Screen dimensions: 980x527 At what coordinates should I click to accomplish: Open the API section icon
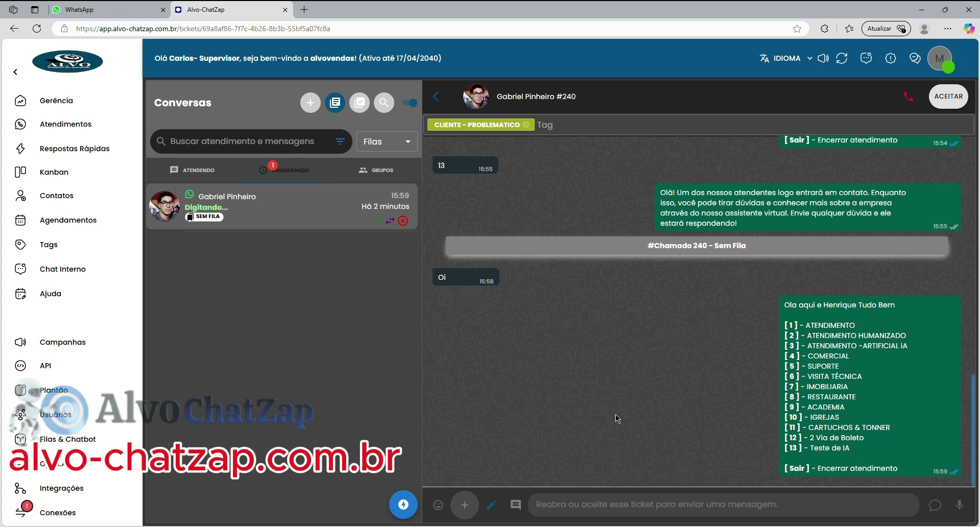tap(20, 366)
